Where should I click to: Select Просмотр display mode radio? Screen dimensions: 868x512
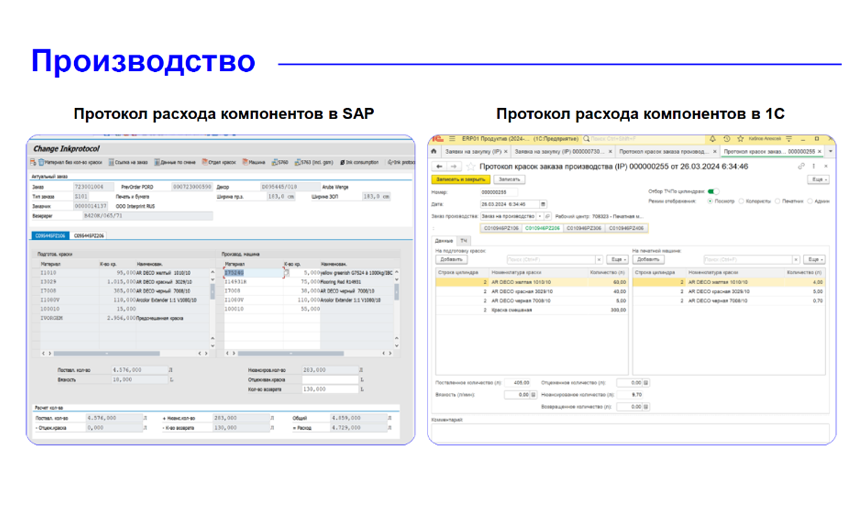coord(710,201)
